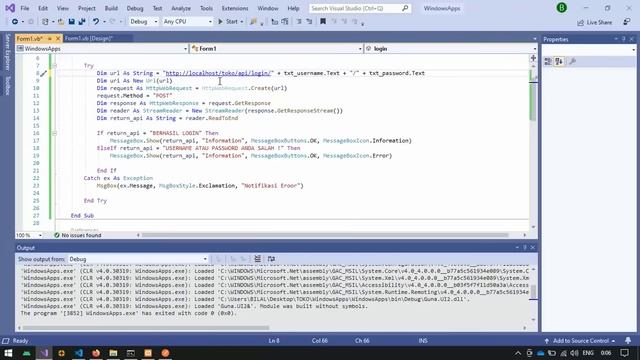Click the Output panel horizontal scrollbar

[x=146, y=328]
